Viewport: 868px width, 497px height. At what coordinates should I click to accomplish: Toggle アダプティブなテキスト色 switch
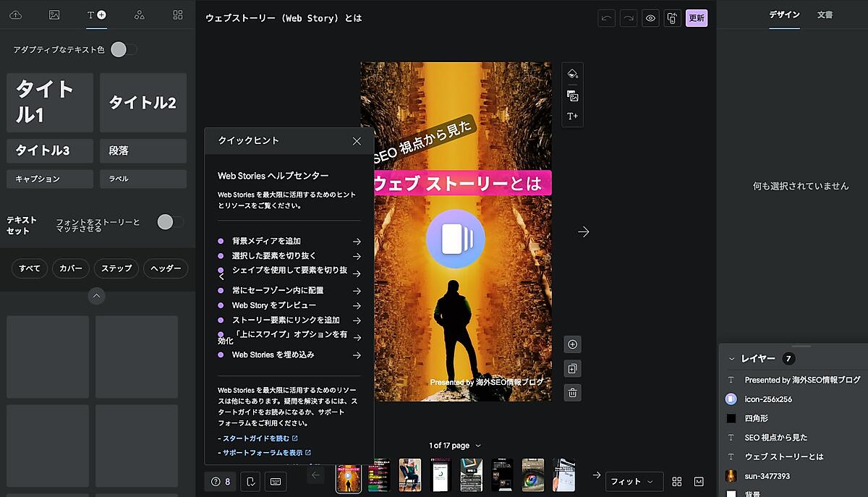point(123,49)
